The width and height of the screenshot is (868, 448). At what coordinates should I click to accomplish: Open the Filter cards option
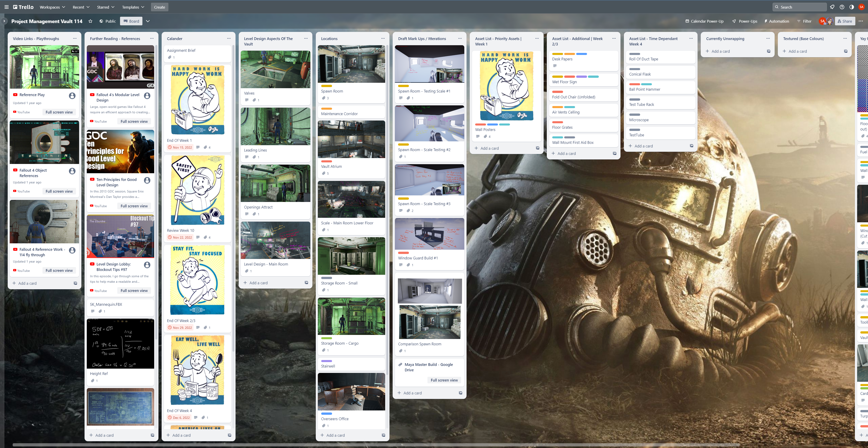[804, 21]
